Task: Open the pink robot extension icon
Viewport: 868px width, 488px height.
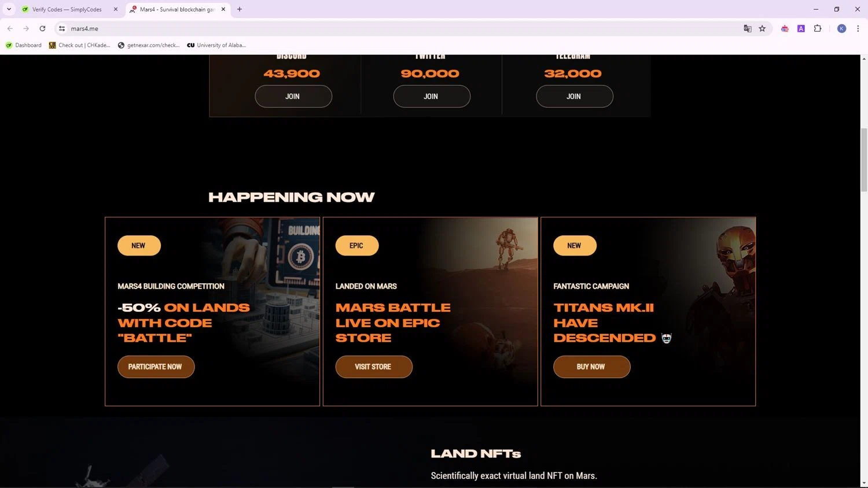Action: (x=785, y=28)
